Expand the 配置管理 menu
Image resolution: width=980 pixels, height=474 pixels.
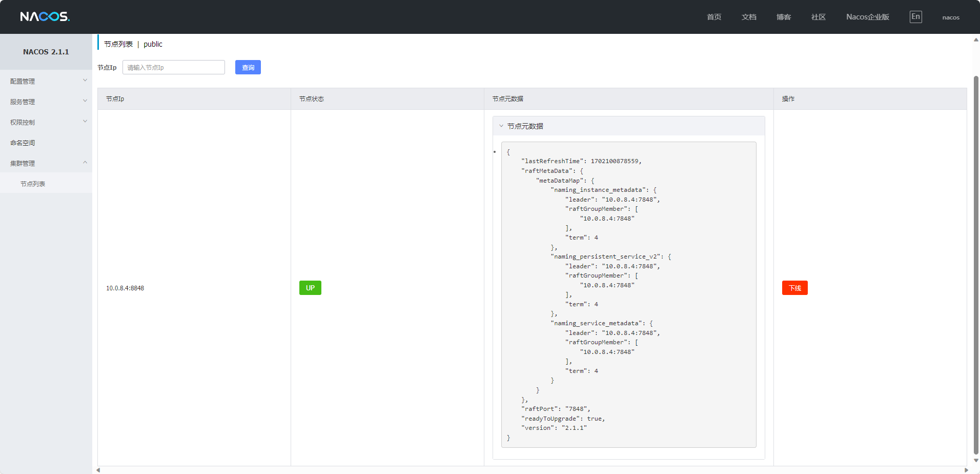[x=46, y=81]
